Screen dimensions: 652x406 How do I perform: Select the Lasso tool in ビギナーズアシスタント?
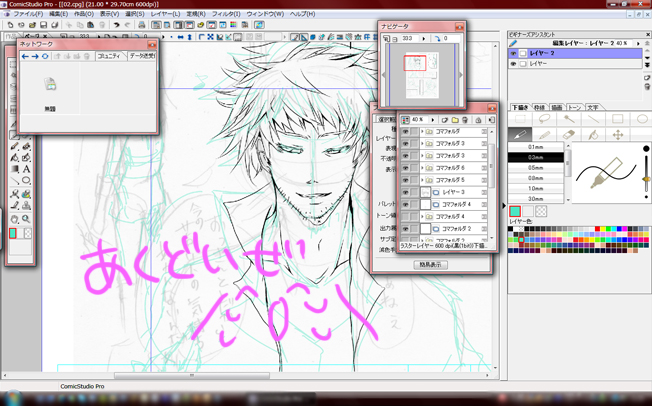(544, 119)
